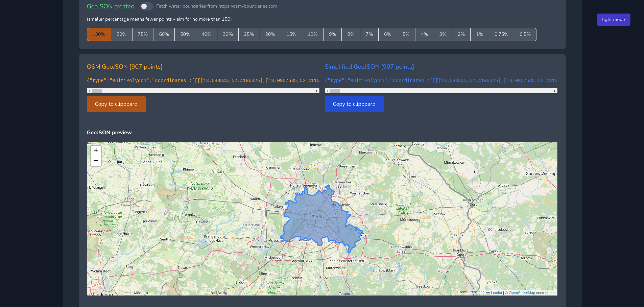
Task: Copy OSM GeoJSON to clipboard
Action: 116,104
